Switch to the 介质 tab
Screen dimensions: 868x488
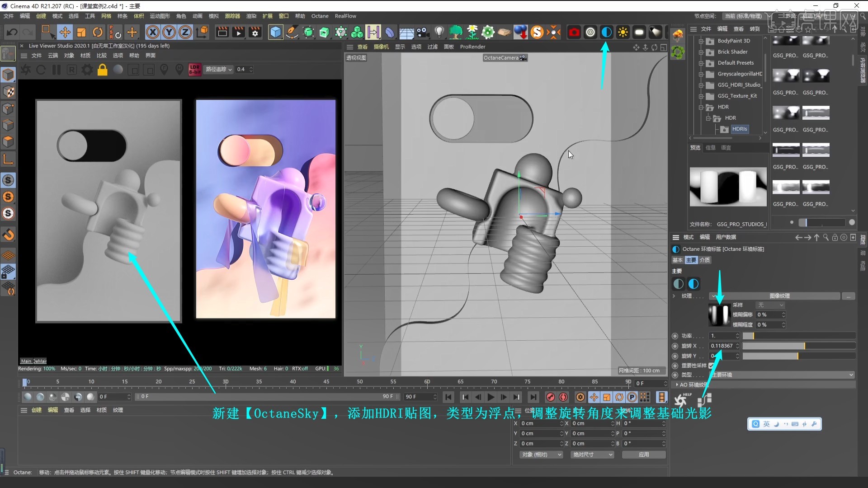(704, 260)
